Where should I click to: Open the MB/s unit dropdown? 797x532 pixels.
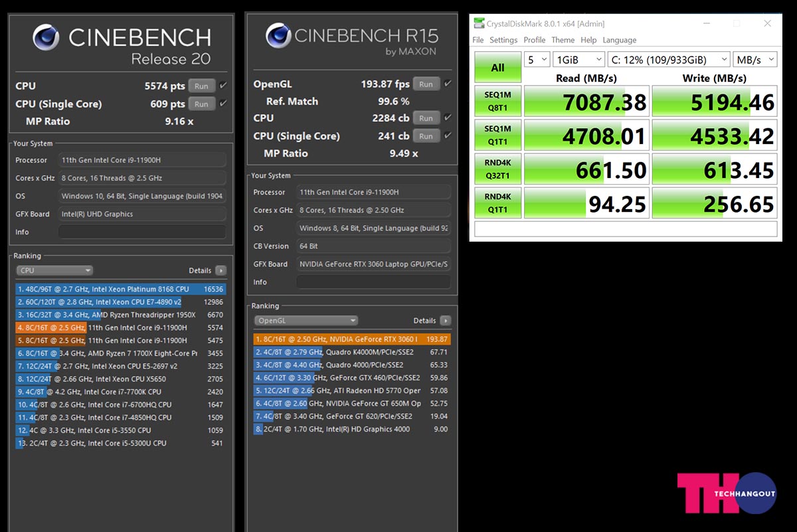click(x=755, y=60)
